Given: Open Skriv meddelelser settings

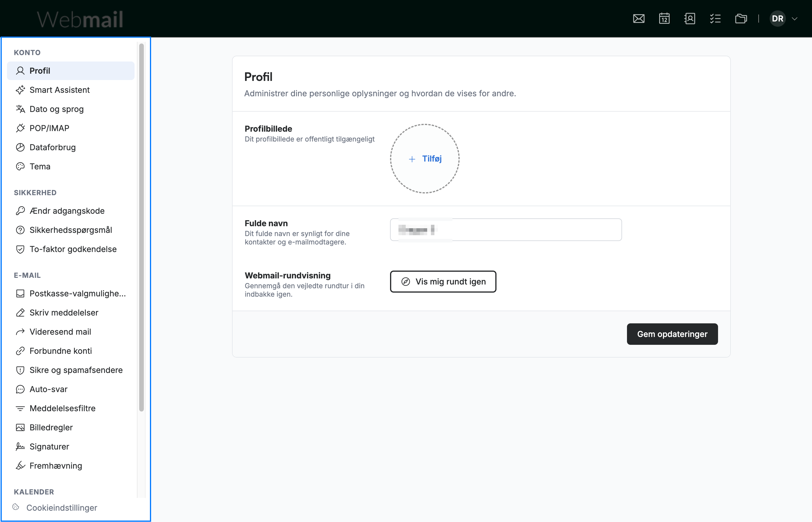Looking at the screenshot, I should pos(70,313).
